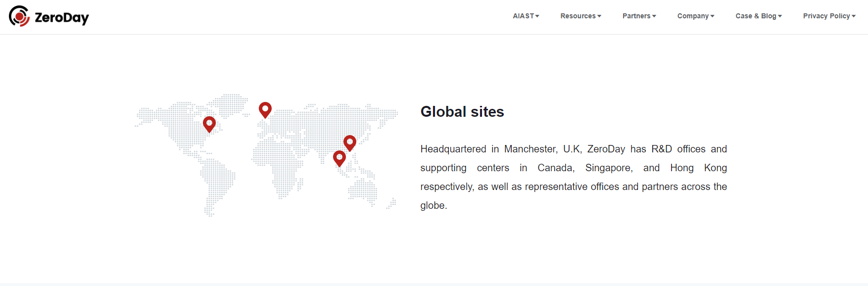868x286 pixels.
Task: Expand the Company dropdown caret
Action: [713, 16]
